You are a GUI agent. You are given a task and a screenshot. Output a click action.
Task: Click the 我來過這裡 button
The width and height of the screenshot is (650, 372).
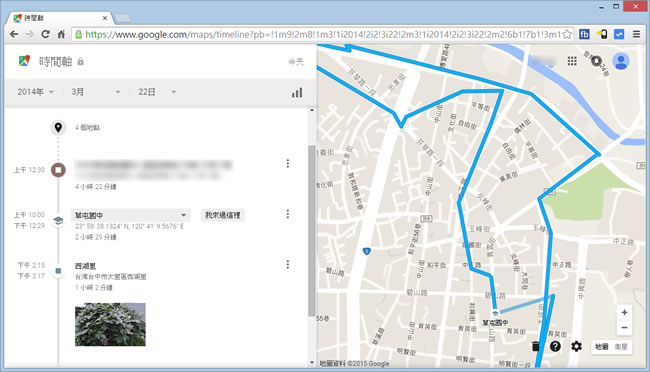[223, 215]
